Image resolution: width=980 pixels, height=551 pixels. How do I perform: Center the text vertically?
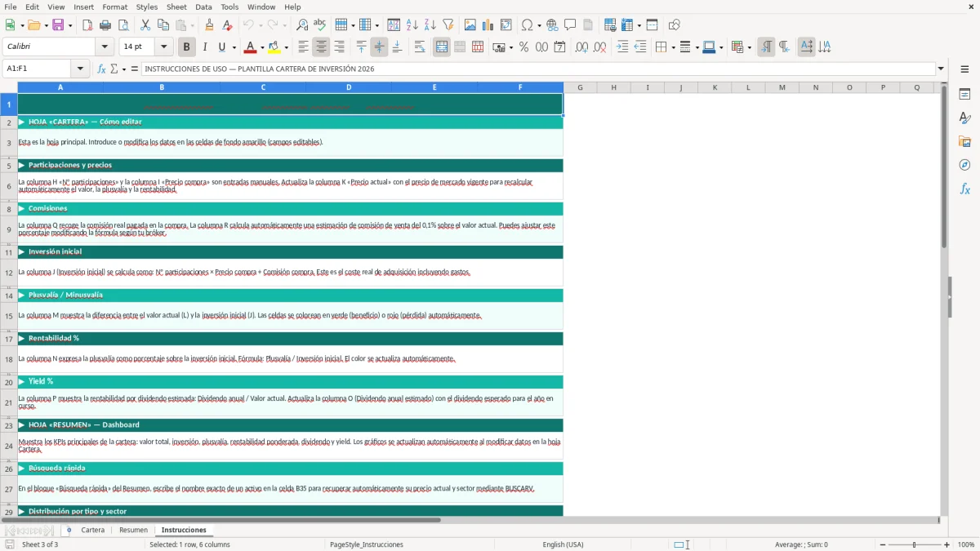(379, 47)
